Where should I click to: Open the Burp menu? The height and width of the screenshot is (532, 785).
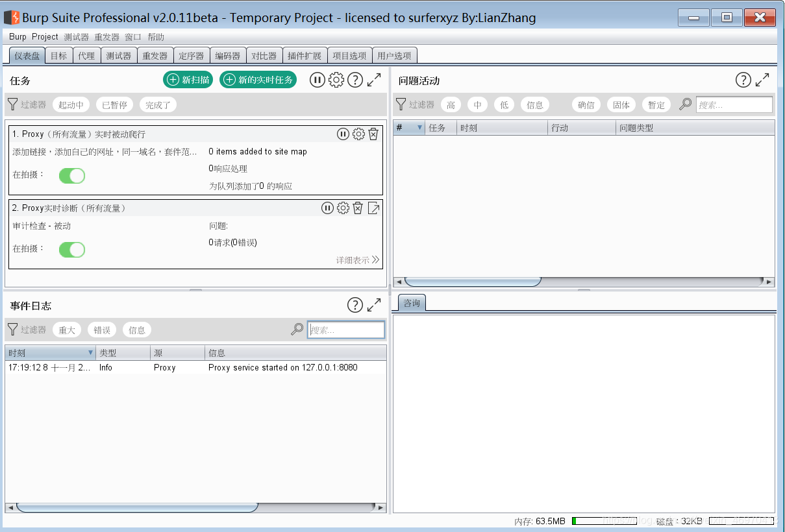click(x=18, y=37)
